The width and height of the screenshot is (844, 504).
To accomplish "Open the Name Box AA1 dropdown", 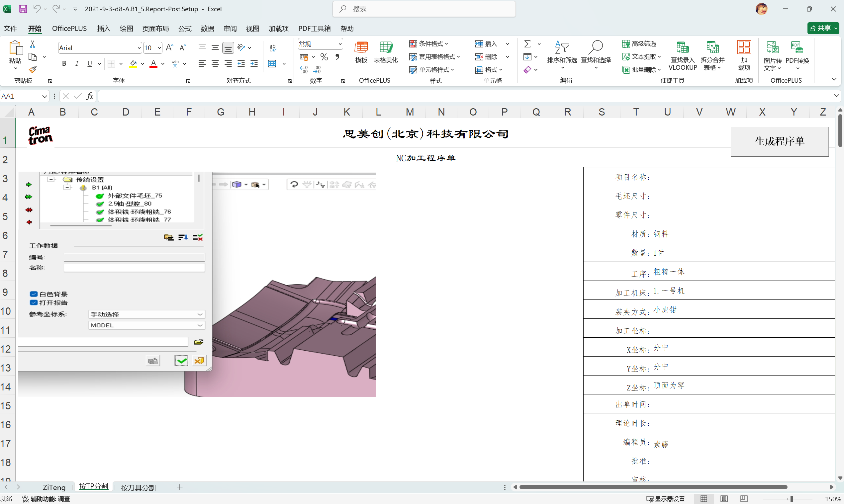I will (x=45, y=97).
